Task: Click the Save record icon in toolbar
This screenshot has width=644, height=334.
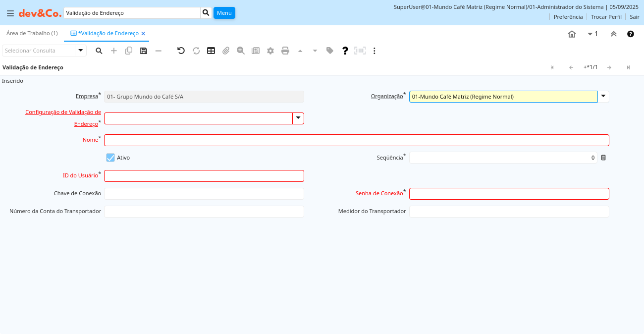Action: pos(144,51)
